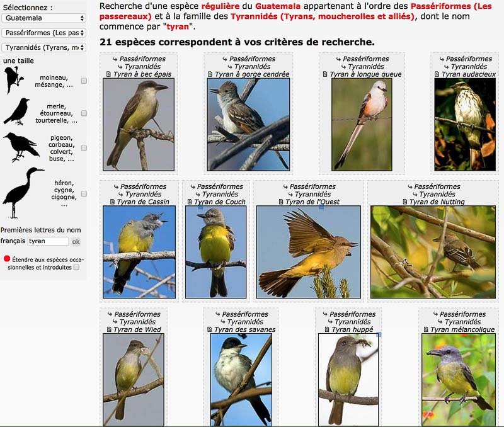The height and width of the screenshot is (427, 504).
Task: Check the "merle, étourneau, tourterelle" size checkbox
Action: pyautogui.click(x=84, y=113)
